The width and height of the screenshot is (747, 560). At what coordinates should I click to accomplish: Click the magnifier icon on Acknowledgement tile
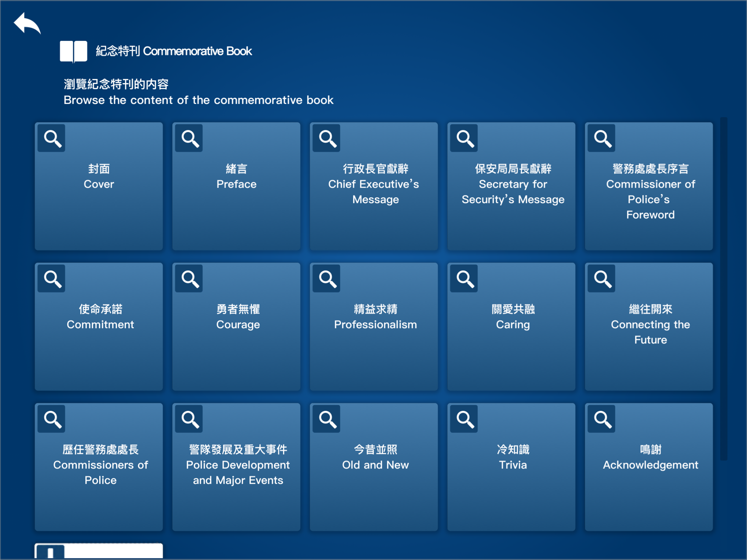[x=601, y=419]
